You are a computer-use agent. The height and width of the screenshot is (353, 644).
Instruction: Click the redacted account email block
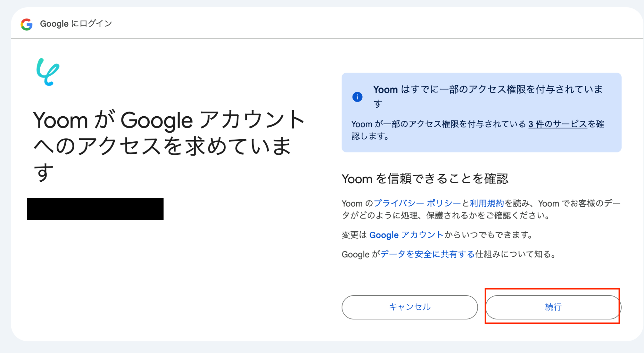point(95,209)
